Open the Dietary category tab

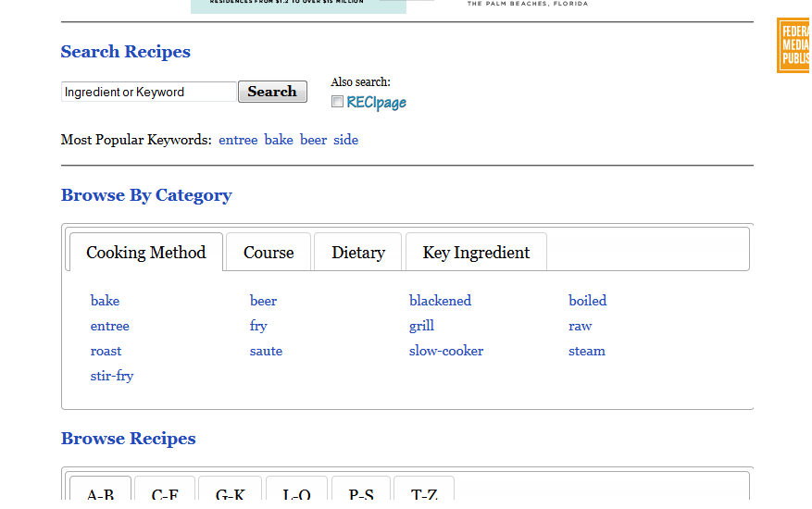click(358, 253)
